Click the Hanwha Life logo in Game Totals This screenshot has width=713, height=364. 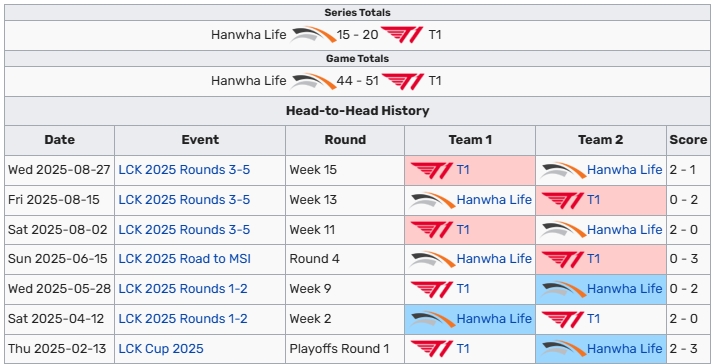(313, 81)
